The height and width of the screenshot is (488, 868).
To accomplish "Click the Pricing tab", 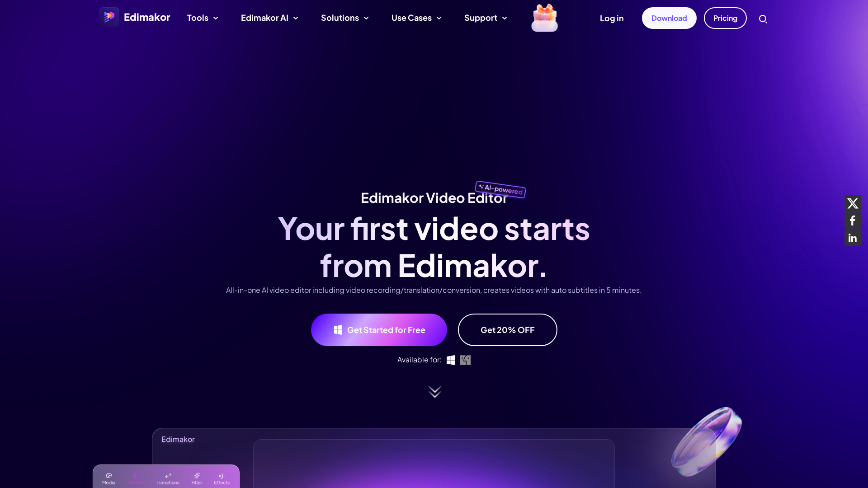I will 725,18.
